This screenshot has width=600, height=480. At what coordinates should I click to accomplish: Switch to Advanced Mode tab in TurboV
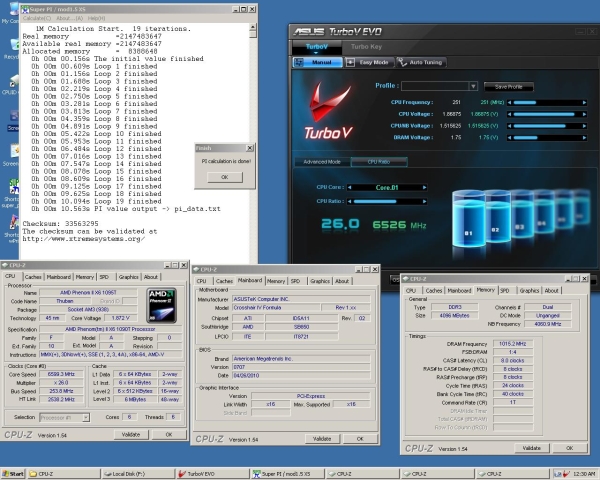click(322, 162)
